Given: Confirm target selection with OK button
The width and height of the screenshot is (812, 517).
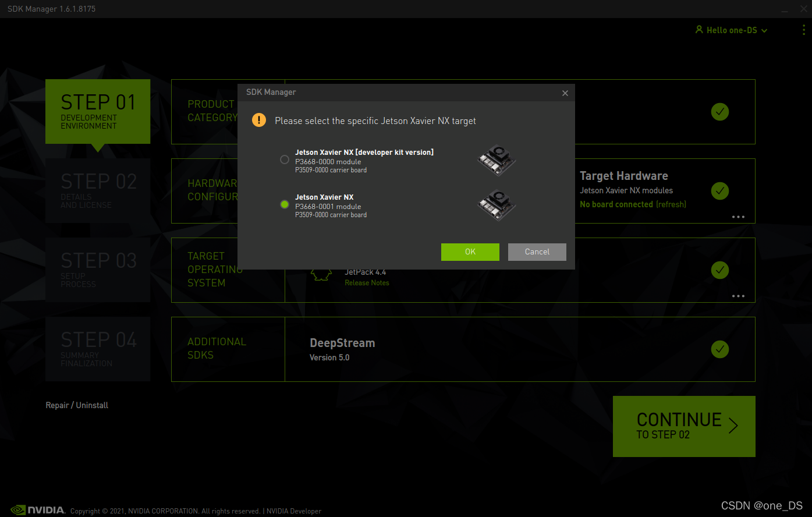Looking at the screenshot, I should click(x=470, y=252).
